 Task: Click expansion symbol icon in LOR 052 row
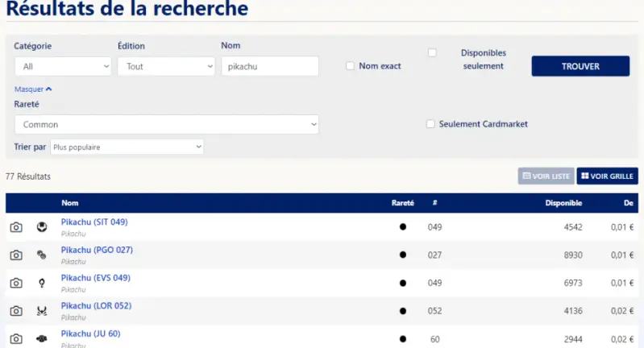pos(41,311)
